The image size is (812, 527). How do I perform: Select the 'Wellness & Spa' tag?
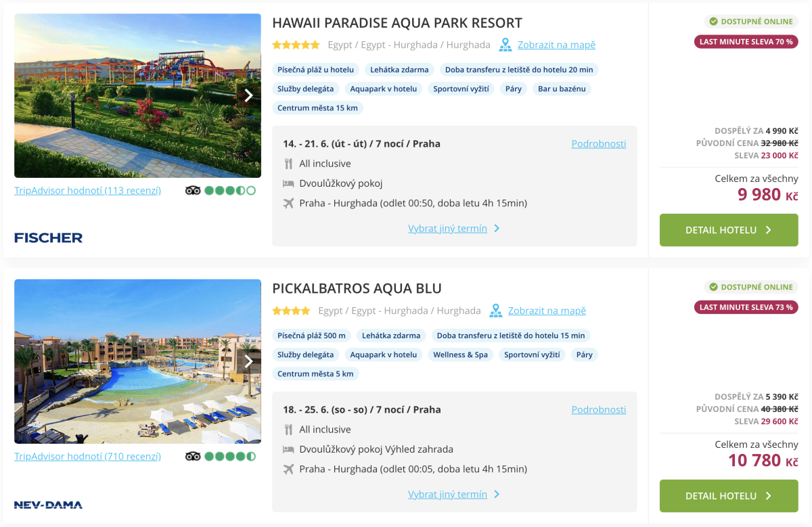(460, 354)
